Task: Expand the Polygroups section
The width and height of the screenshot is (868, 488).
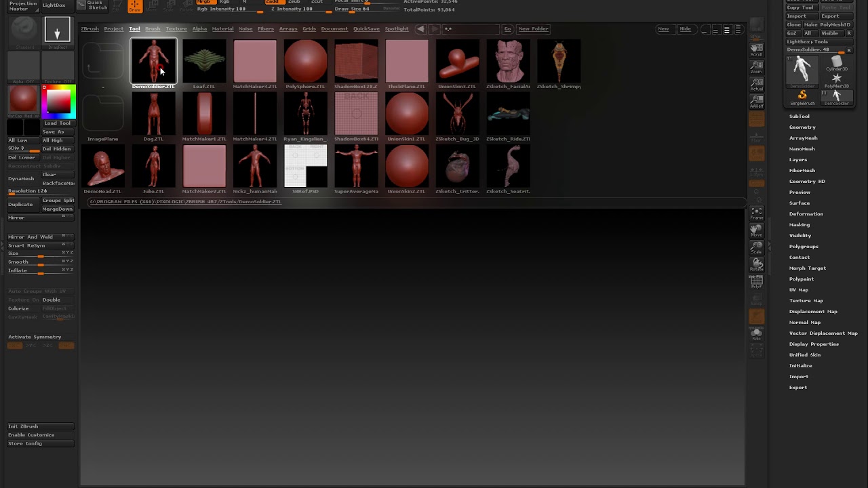Action: (x=804, y=246)
